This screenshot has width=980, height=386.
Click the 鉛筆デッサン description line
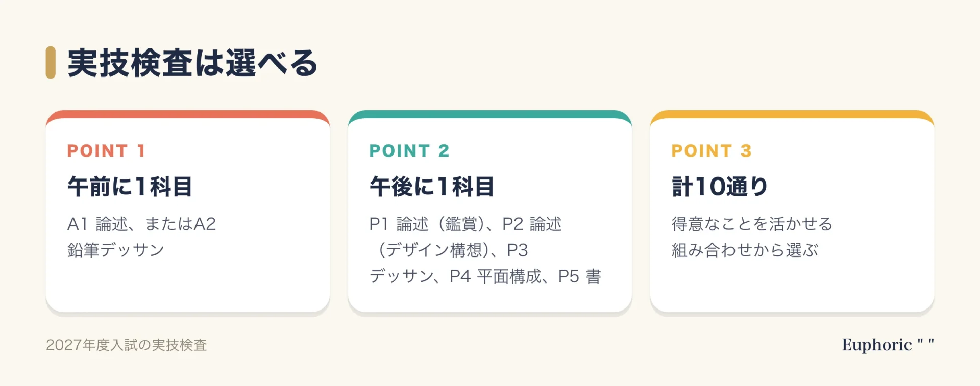coord(116,250)
